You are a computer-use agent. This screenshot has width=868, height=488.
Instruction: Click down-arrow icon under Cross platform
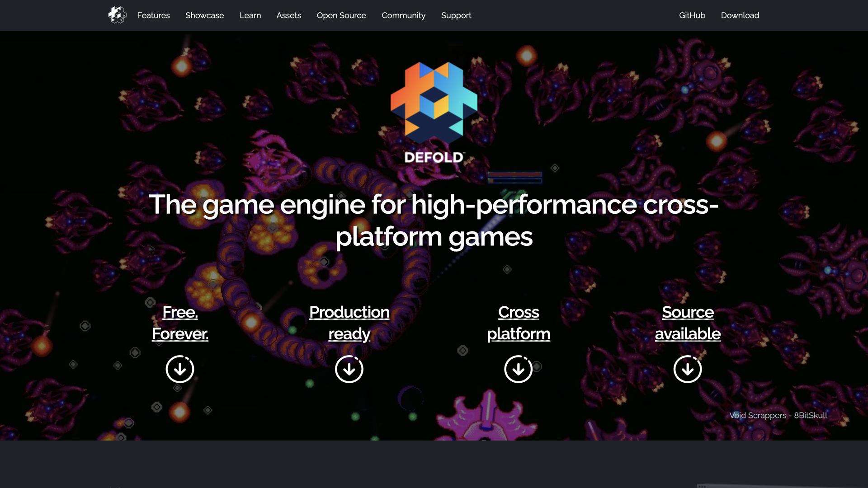[518, 369]
